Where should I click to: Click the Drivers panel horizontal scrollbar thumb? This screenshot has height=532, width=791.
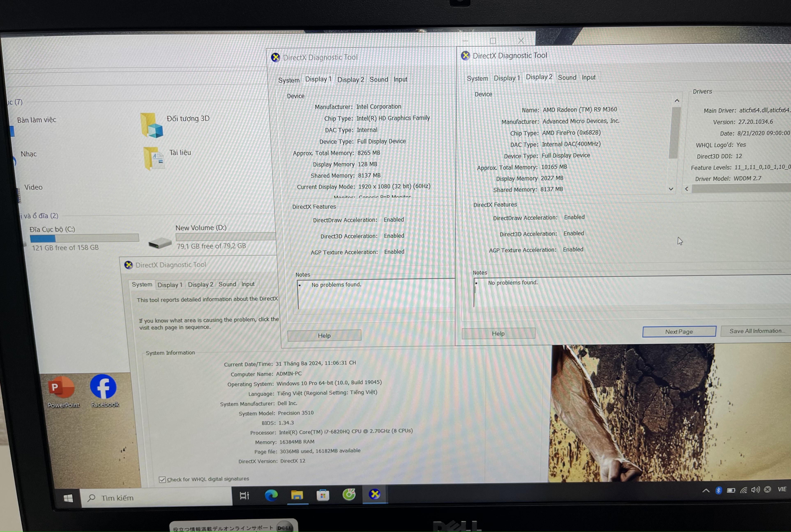pos(741,188)
